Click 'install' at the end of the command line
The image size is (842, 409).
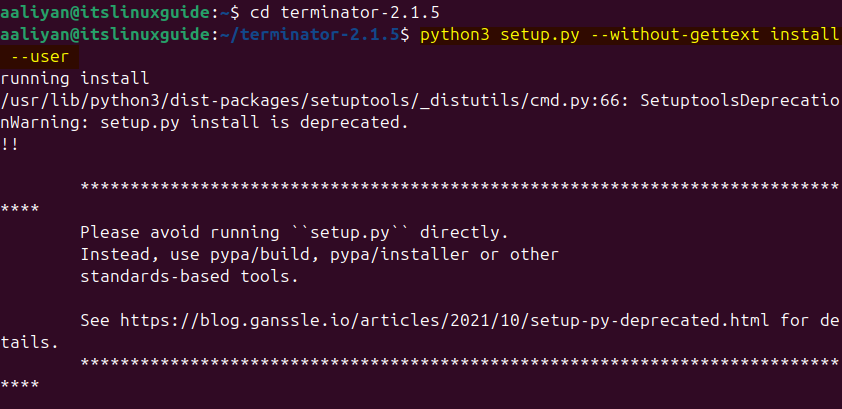805,35
